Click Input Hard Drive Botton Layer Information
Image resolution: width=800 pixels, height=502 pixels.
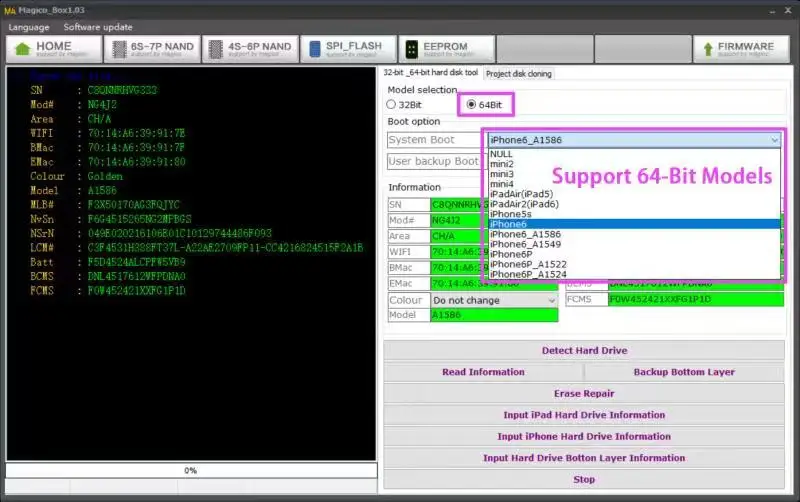point(584,458)
